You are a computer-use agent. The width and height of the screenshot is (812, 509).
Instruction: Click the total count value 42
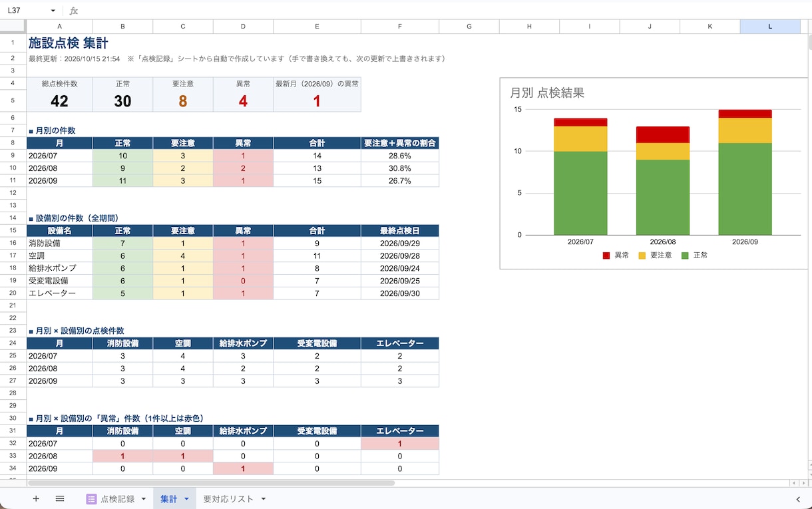click(59, 101)
